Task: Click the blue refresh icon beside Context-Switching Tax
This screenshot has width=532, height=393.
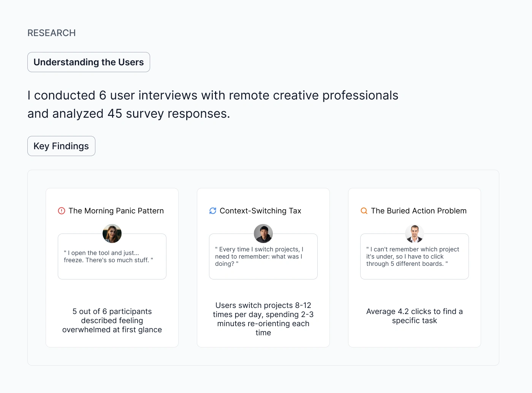Action: (x=213, y=211)
